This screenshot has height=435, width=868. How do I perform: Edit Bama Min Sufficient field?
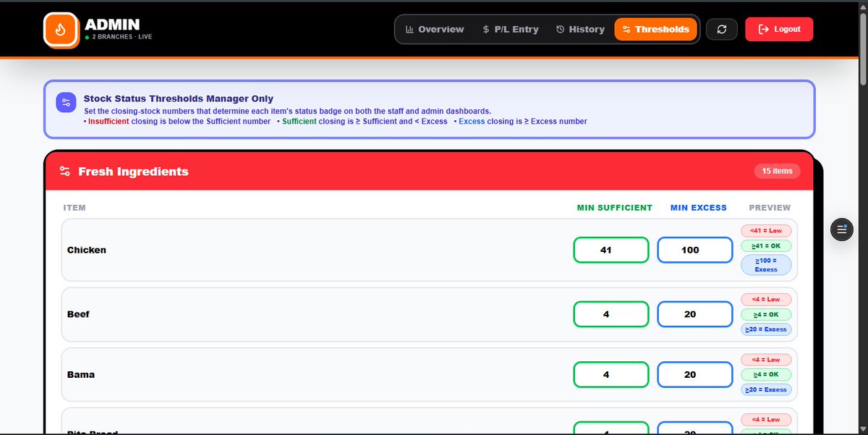611,374
